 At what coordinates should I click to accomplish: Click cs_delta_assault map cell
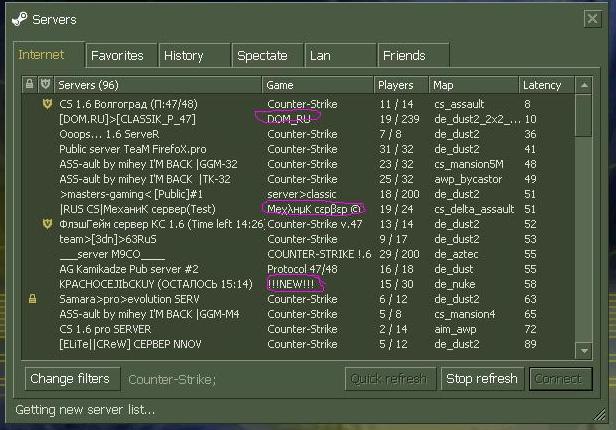(474, 209)
